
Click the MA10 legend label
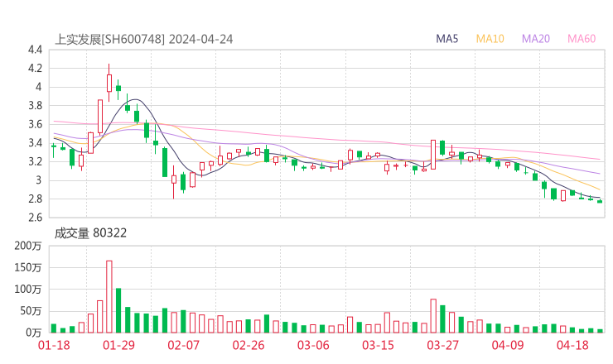[x=490, y=39]
